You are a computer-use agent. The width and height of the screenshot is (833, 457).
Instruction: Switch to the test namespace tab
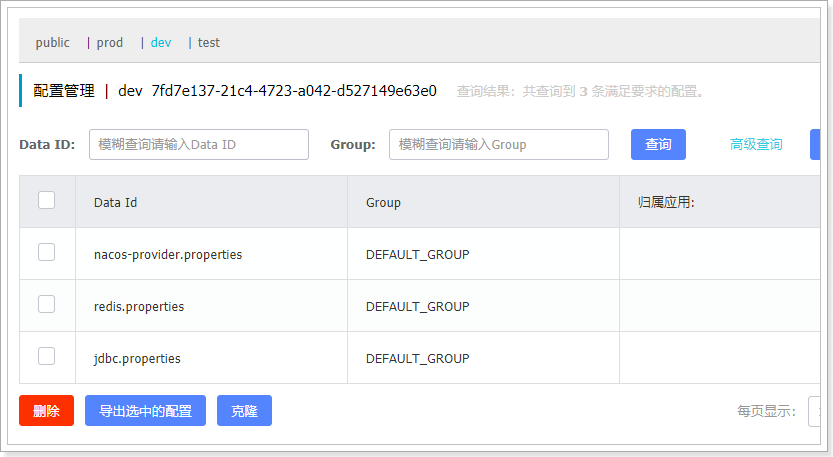click(208, 43)
